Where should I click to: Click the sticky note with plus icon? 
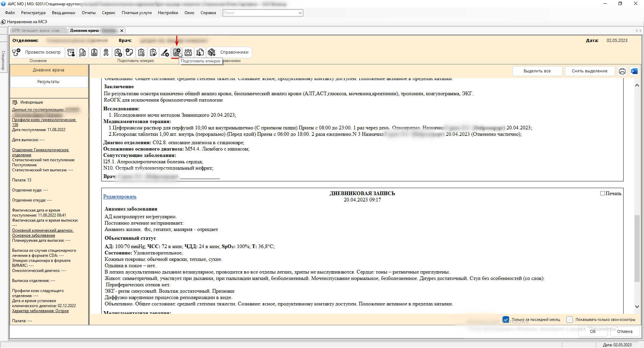coord(129,52)
